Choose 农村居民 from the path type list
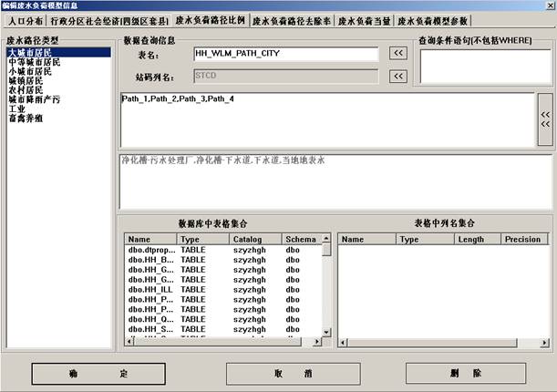Viewport: 557px width, 392px height. pyautogui.click(x=27, y=89)
